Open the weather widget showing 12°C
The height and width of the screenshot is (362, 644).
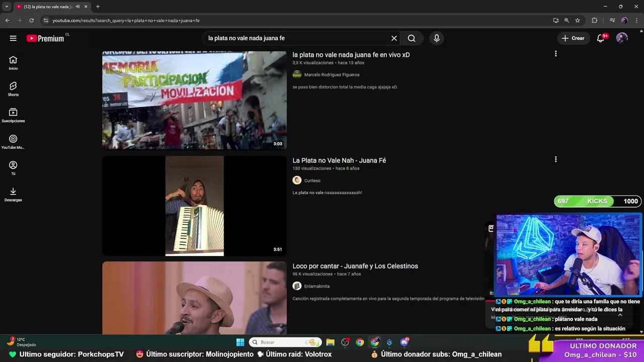pos(21,342)
